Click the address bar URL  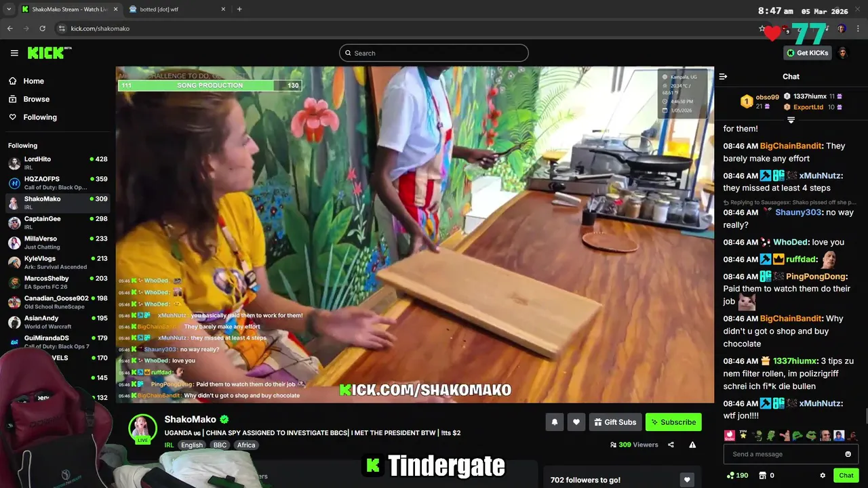pos(100,28)
